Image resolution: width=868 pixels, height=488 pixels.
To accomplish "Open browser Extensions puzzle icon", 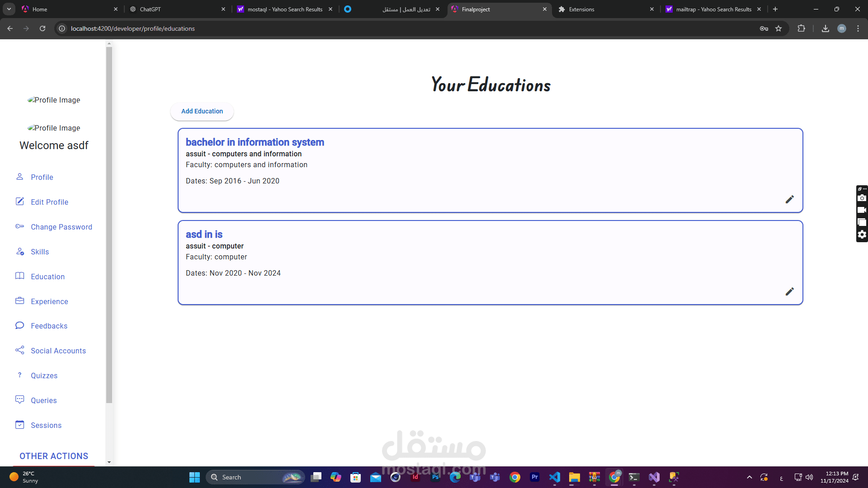I will [x=801, y=28].
